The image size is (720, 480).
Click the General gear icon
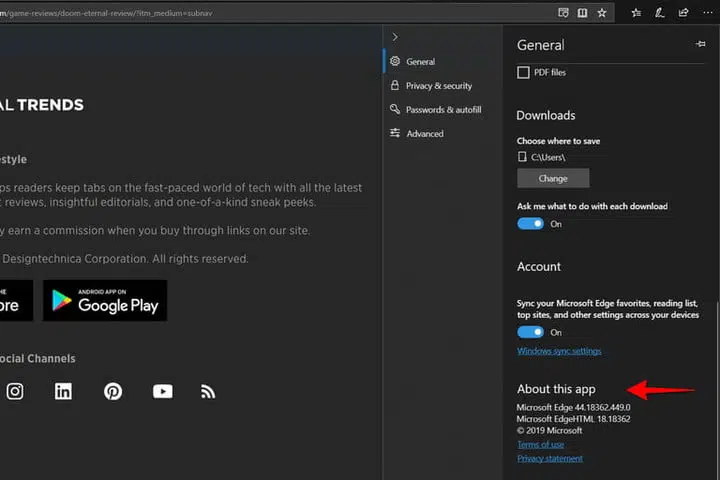tap(395, 61)
